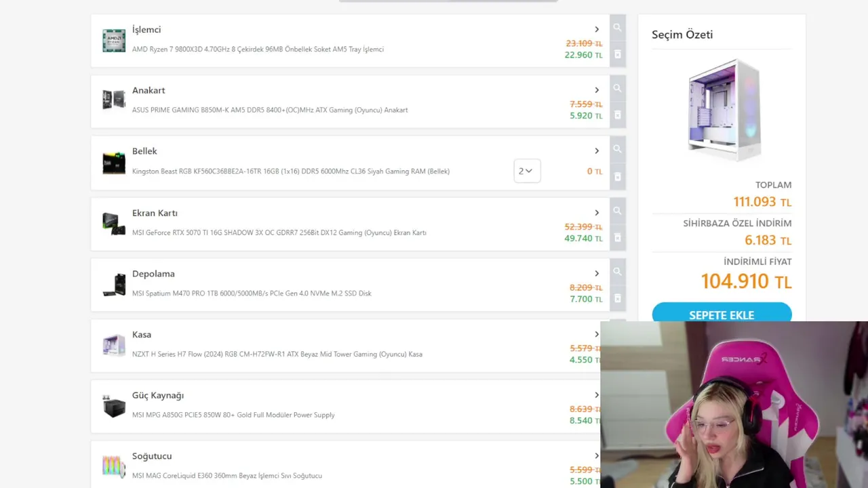Expand the Anakart row chevron
868x488 pixels.
(x=597, y=90)
